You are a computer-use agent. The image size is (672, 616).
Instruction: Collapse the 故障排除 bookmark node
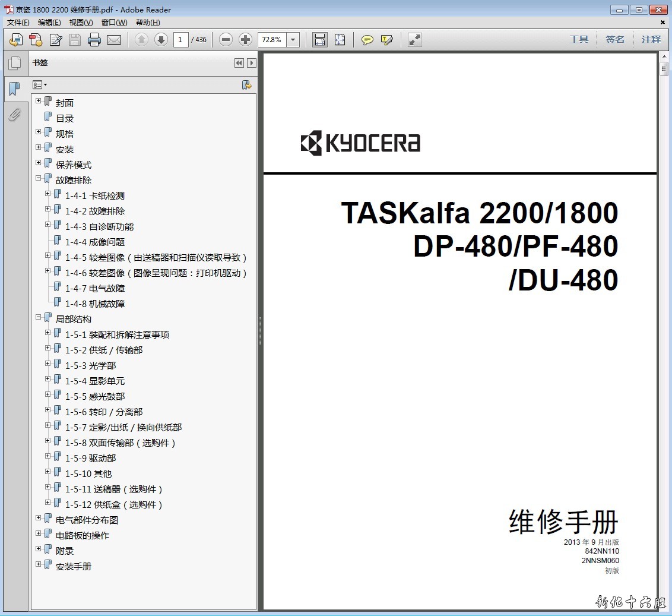(39, 178)
